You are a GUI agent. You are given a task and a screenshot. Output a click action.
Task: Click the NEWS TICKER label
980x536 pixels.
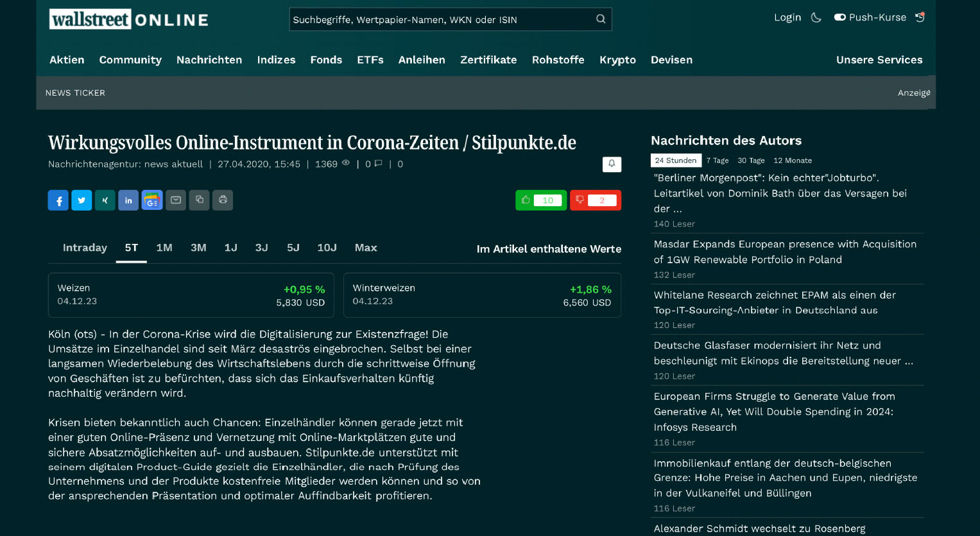tap(75, 93)
